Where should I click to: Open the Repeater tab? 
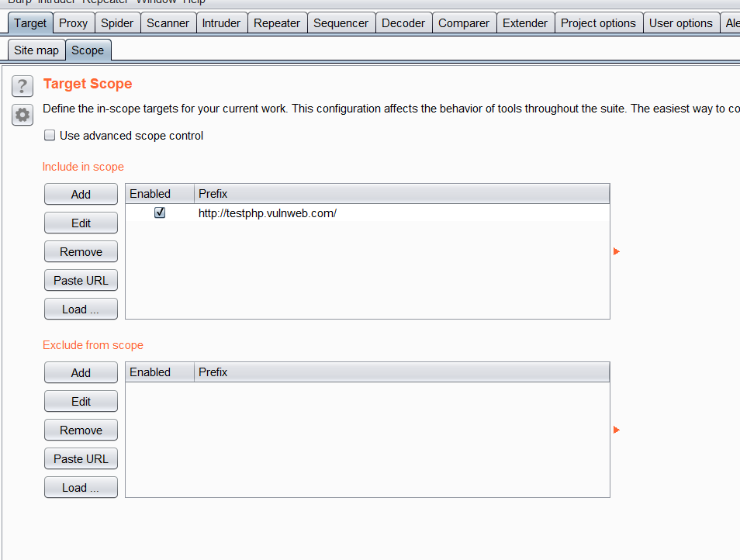pyautogui.click(x=277, y=23)
